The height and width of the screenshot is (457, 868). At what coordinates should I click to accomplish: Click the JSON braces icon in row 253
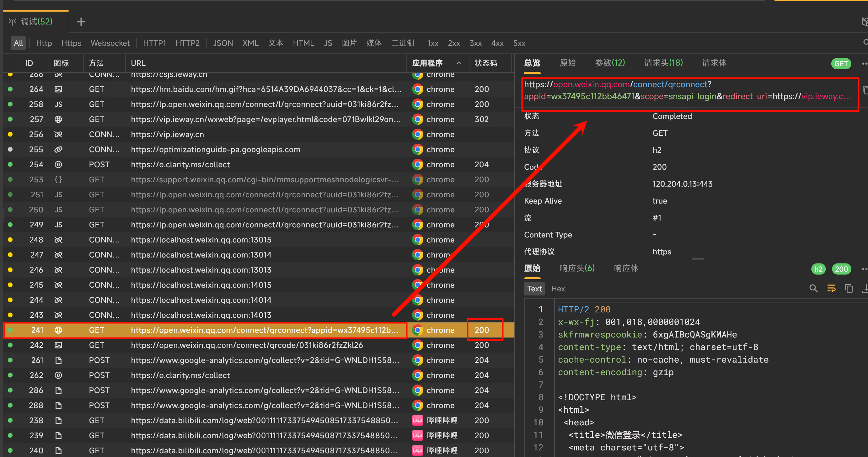point(58,179)
